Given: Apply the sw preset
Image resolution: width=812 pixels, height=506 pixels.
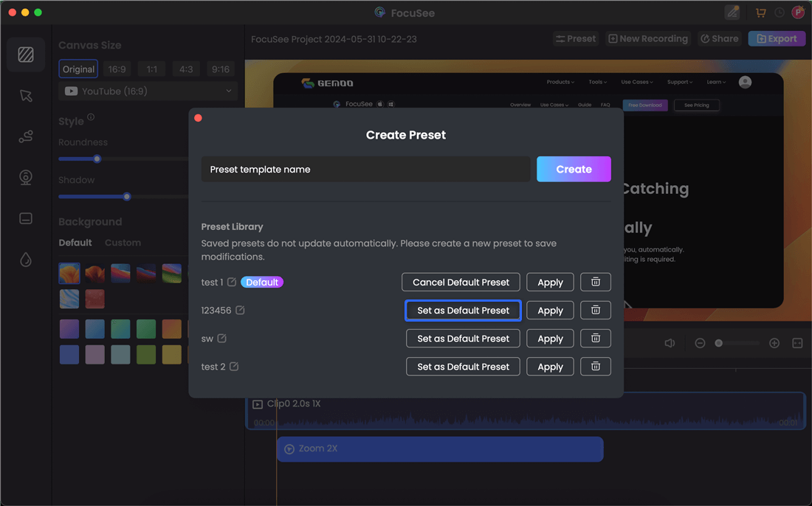Looking at the screenshot, I should [550, 339].
